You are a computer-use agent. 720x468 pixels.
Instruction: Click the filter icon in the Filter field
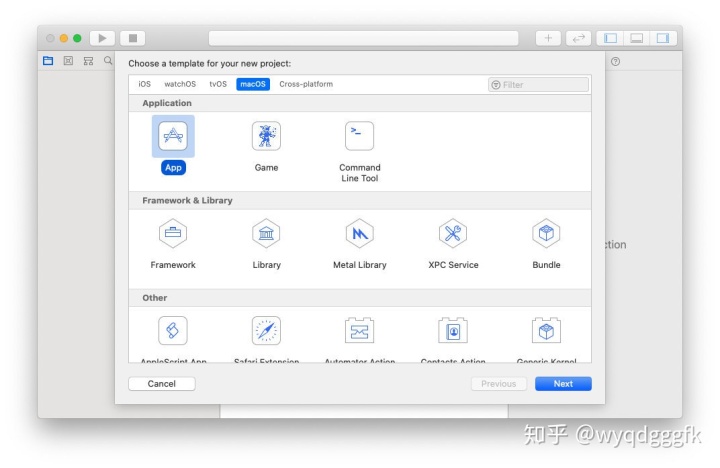[x=496, y=85]
